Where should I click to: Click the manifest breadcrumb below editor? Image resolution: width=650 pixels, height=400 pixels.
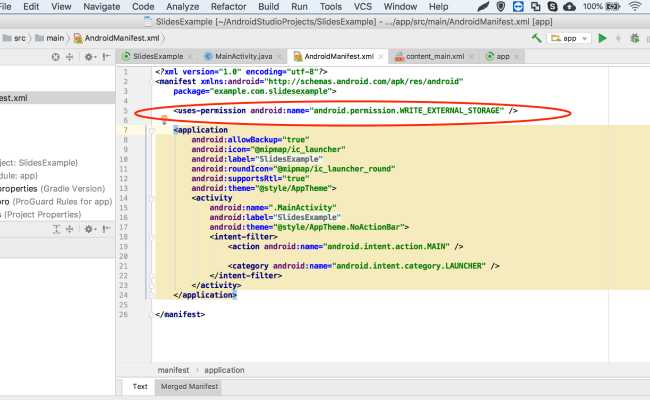[173, 370]
